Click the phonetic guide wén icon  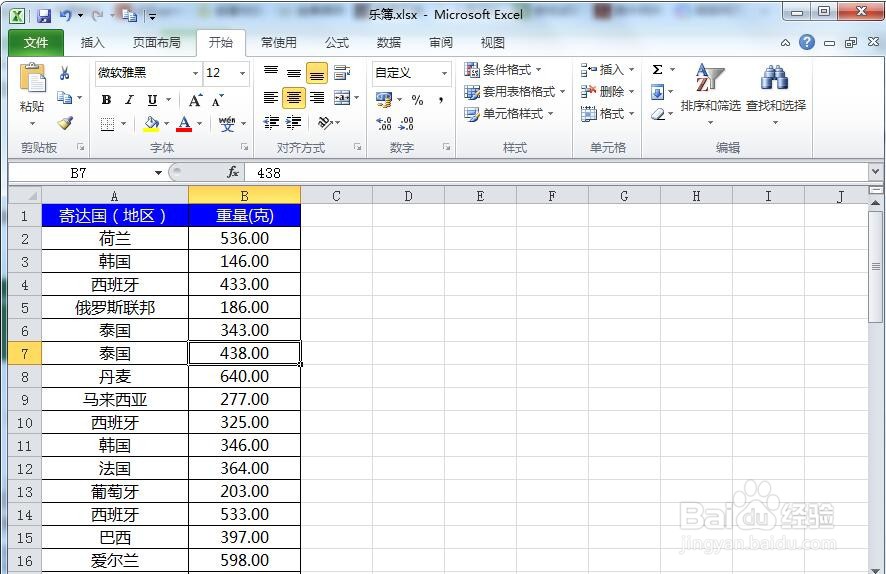coord(227,124)
